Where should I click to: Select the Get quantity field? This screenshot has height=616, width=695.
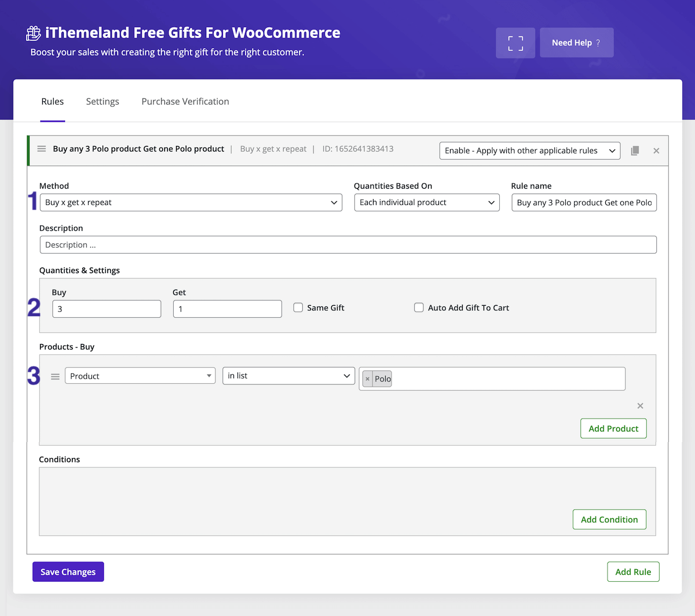coord(228,309)
